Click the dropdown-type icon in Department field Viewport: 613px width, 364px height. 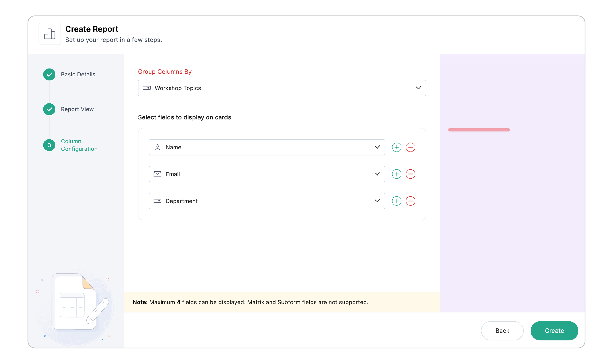157,201
